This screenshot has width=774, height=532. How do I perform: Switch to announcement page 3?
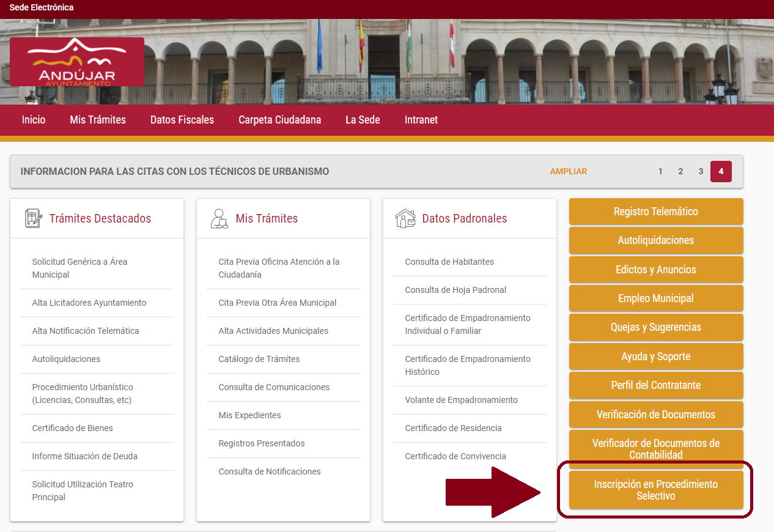coord(701,172)
